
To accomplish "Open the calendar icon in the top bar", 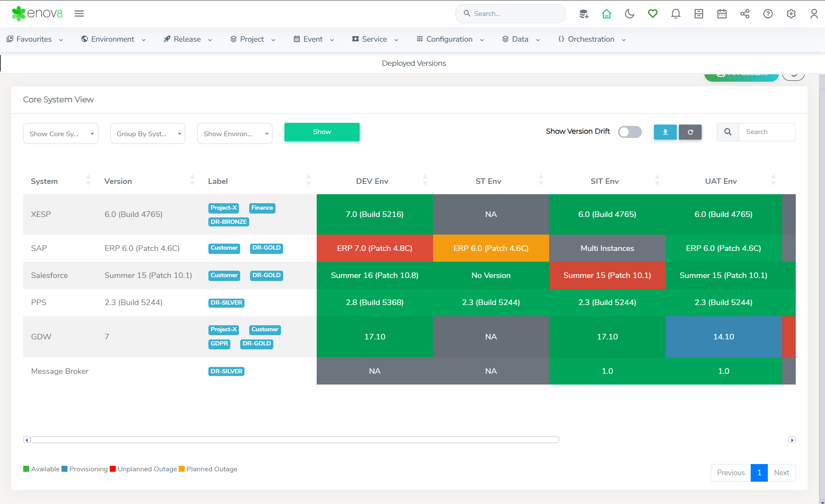I will 722,14.
